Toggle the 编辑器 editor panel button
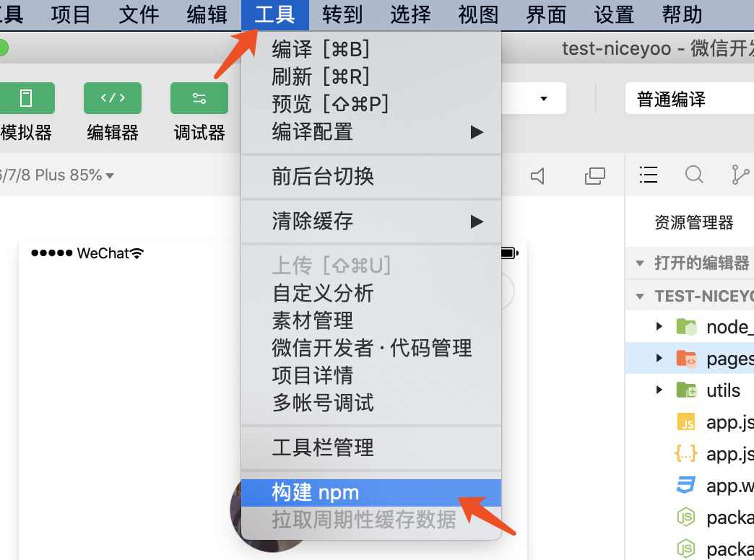The width and height of the screenshot is (754, 560). tap(113, 98)
